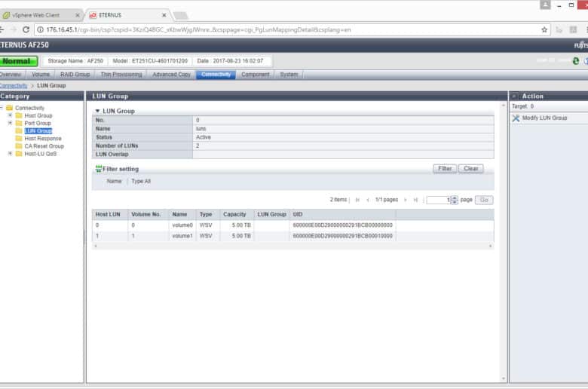
Task: Click the Name column header in table
Action: (182, 215)
